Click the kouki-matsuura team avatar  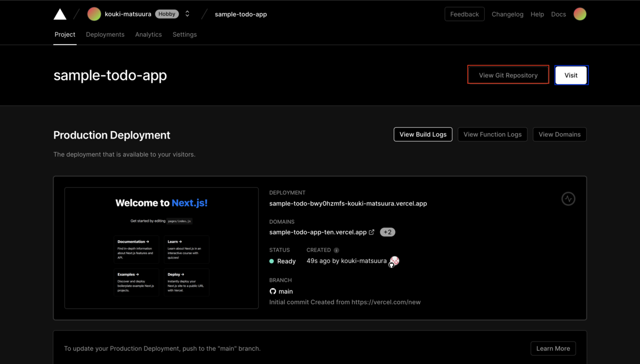coord(94,14)
